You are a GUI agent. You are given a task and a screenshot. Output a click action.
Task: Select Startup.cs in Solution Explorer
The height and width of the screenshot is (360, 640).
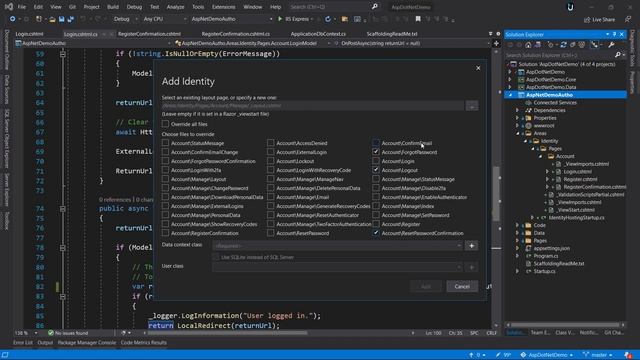tap(544, 271)
